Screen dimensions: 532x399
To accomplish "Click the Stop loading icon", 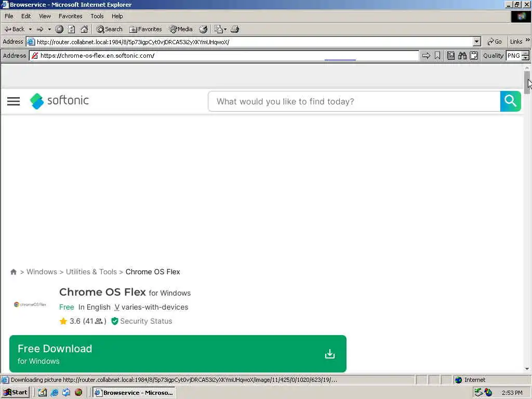I will (x=59, y=29).
